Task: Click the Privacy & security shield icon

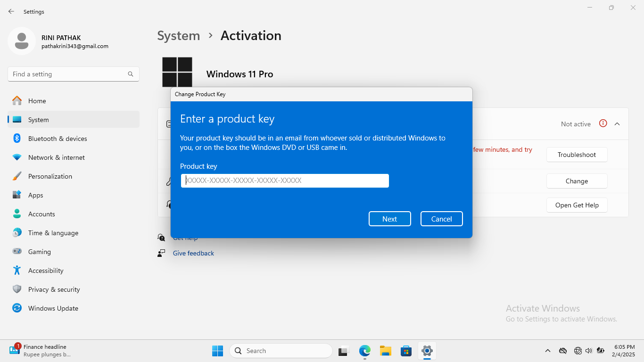Action: click(x=17, y=289)
